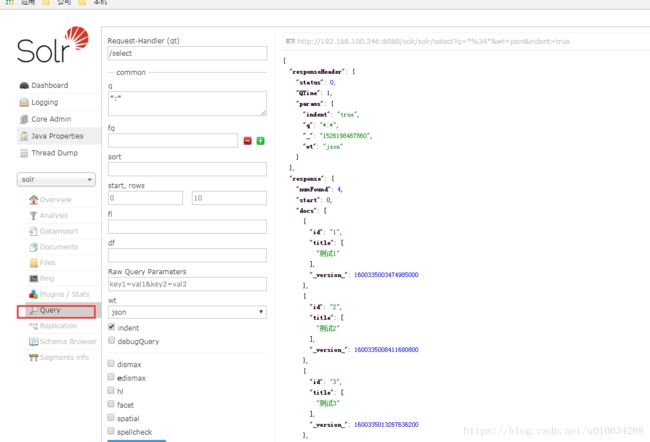This screenshot has height=442, width=650.
Task: Add fq filter with green plus icon
Action: (x=260, y=141)
